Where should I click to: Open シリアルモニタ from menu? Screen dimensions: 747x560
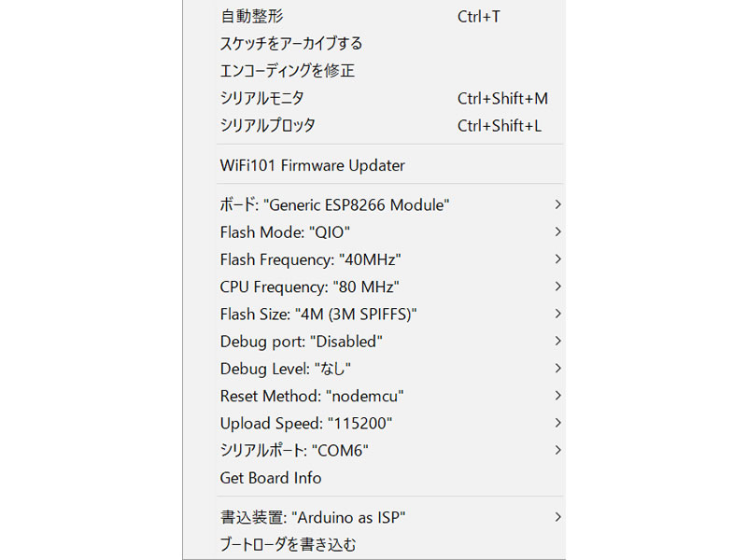point(262,98)
